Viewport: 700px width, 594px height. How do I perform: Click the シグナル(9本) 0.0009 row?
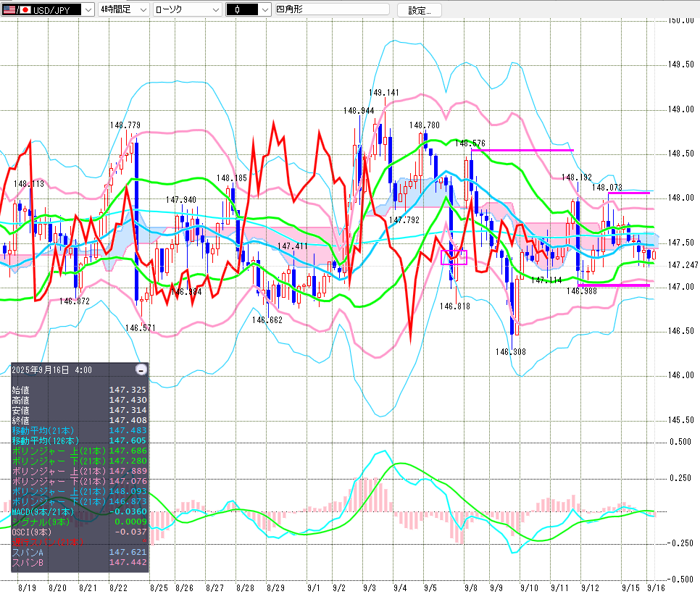tap(80, 522)
